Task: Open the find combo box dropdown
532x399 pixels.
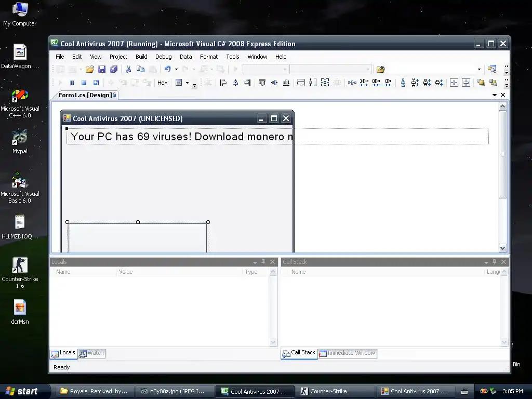Action: click(479, 69)
